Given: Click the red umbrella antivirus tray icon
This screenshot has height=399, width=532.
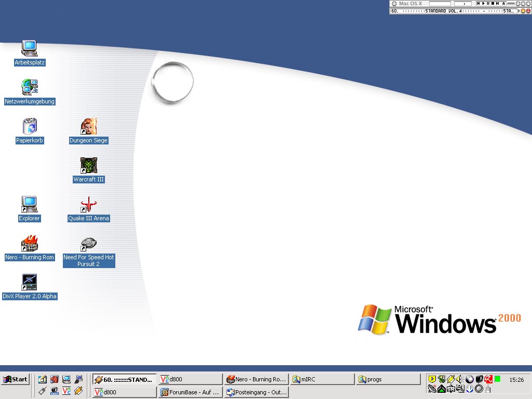Looking at the screenshot, I should [x=488, y=379].
